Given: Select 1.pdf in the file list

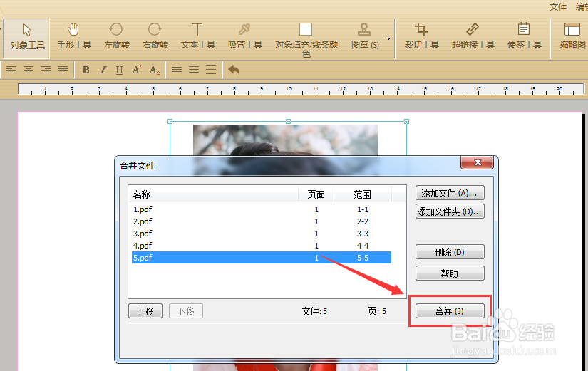Looking at the screenshot, I should coord(262,209).
